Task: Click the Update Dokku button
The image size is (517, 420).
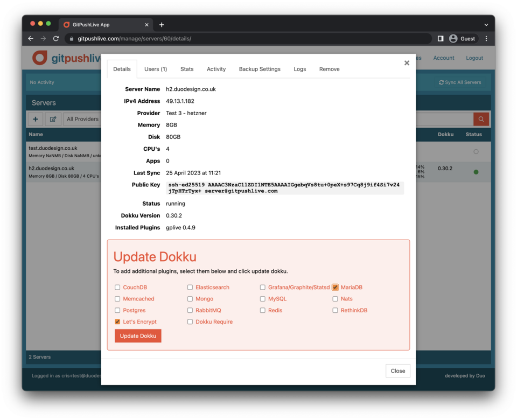Action: point(138,335)
